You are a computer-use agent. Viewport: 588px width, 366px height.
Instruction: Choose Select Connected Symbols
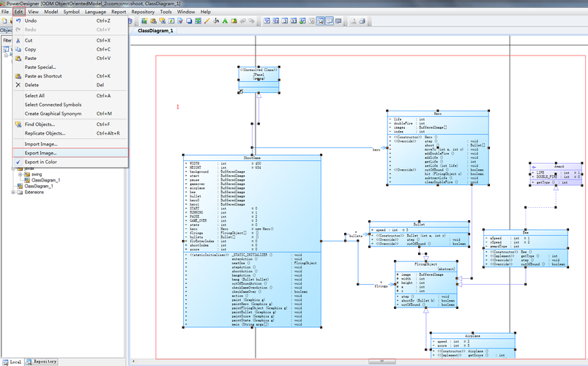(70, 105)
